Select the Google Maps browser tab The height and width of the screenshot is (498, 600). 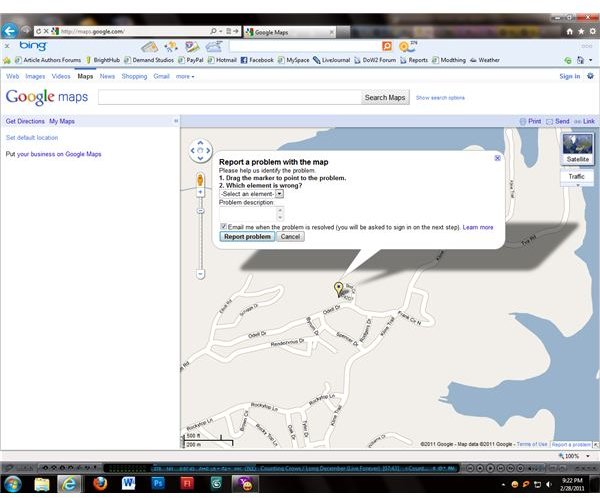pyautogui.click(x=290, y=32)
